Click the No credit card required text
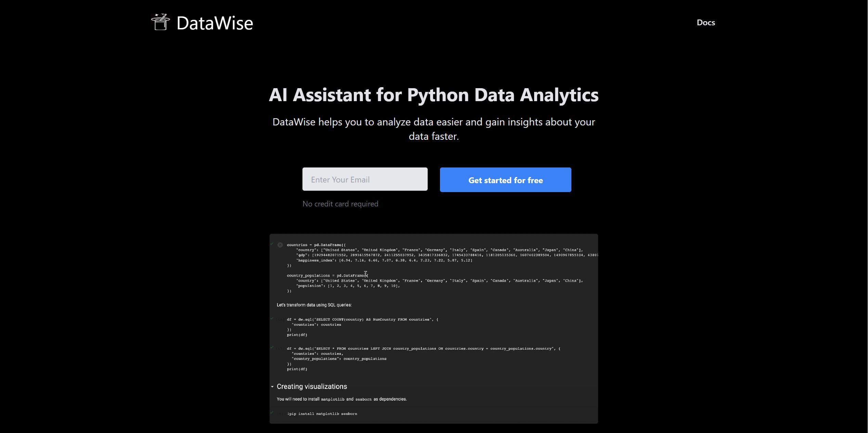868x433 pixels. [x=340, y=204]
